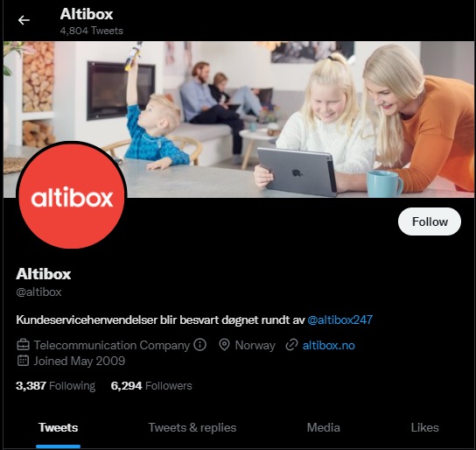The width and height of the screenshot is (476, 450).
Task: Click the @altibox handle text
Action: coord(38,292)
